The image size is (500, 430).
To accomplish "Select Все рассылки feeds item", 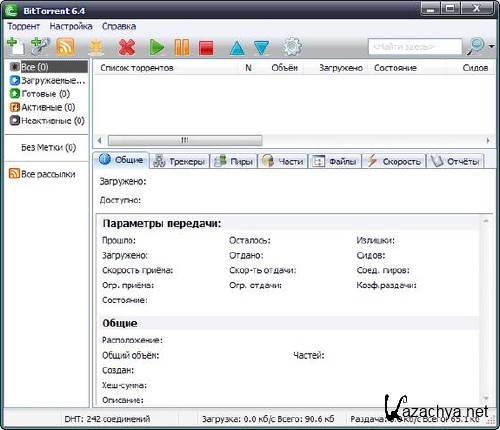I will [42, 174].
